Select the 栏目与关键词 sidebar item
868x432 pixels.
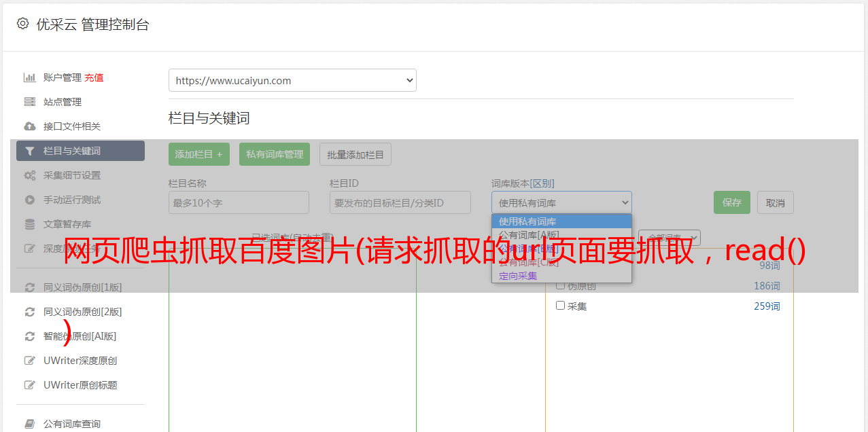pos(80,151)
